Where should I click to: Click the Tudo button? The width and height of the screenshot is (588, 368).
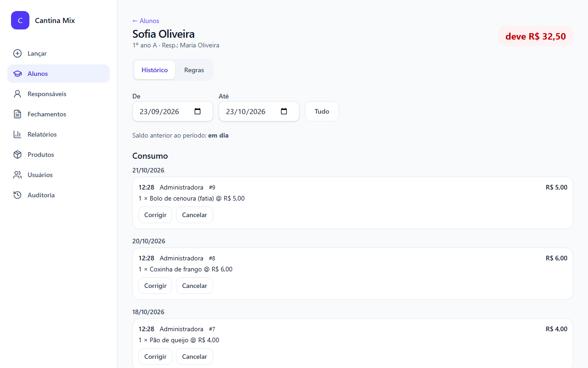pyautogui.click(x=322, y=111)
